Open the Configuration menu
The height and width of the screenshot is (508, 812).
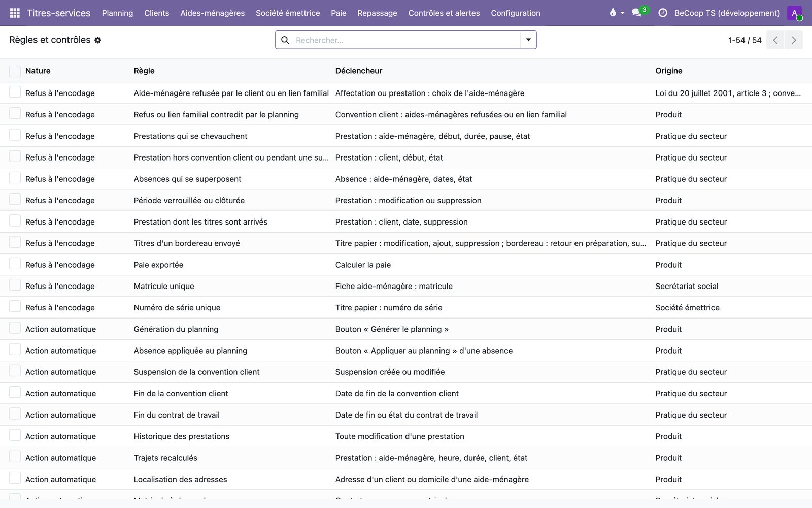click(x=516, y=13)
